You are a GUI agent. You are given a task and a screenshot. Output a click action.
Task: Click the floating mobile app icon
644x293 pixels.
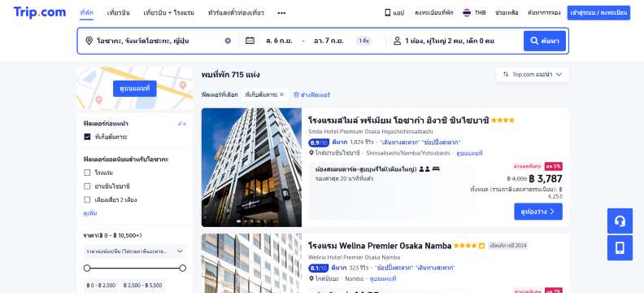point(620,247)
